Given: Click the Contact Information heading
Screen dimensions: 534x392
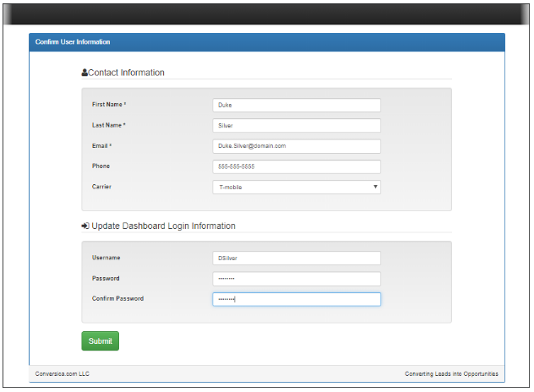Looking at the screenshot, I should [126, 73].
